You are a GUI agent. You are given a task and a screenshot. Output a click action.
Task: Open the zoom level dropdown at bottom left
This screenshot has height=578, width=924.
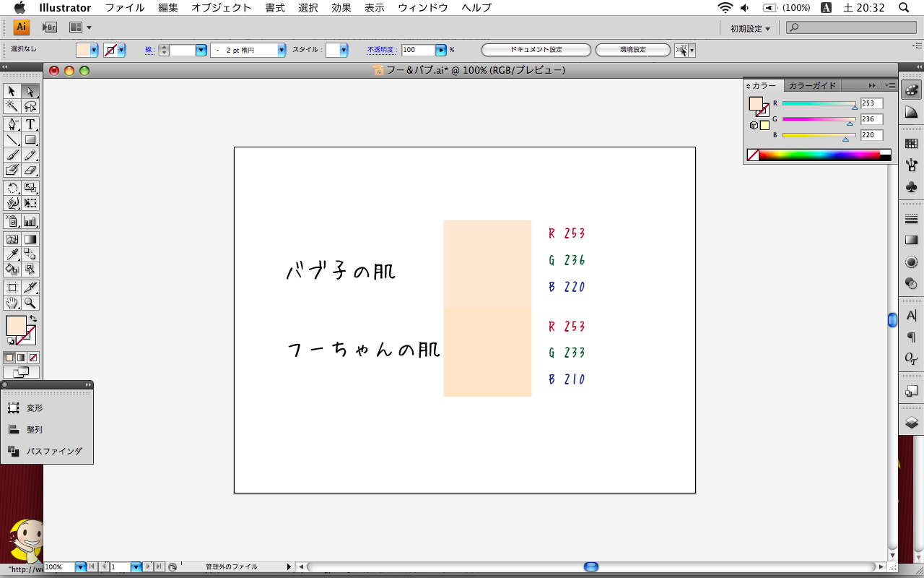(81, 567)
